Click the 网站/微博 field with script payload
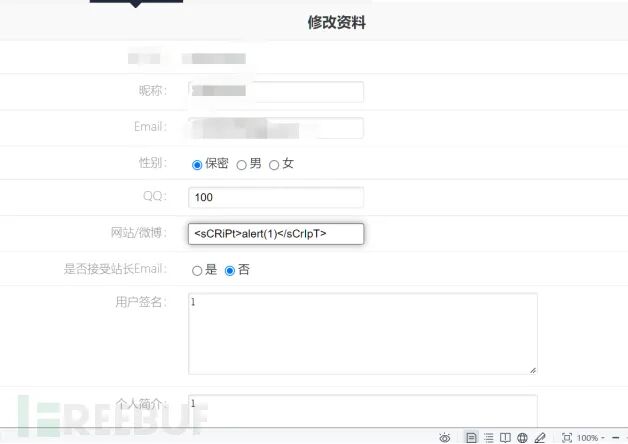This screenshot has width=628, height=444. [x=276, y=234]
